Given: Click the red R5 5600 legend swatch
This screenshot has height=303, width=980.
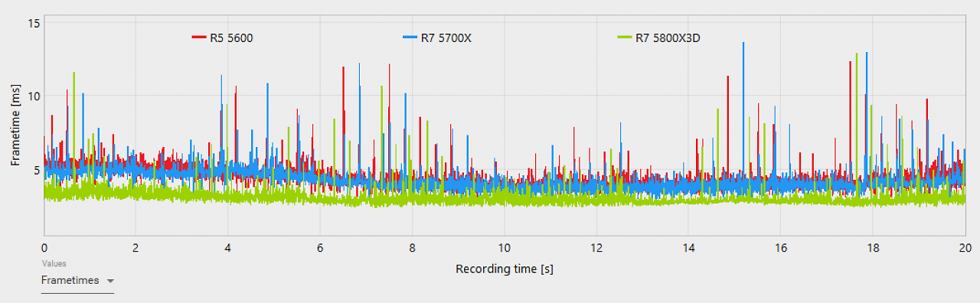Looking at the screenshot, I should pyautogui.click(x=198, y=37).
